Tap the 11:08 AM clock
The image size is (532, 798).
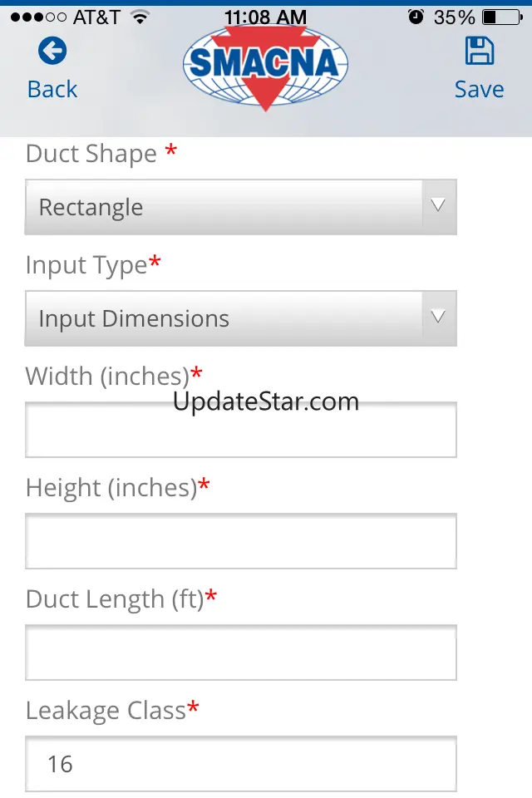click(x=265, y=17)
